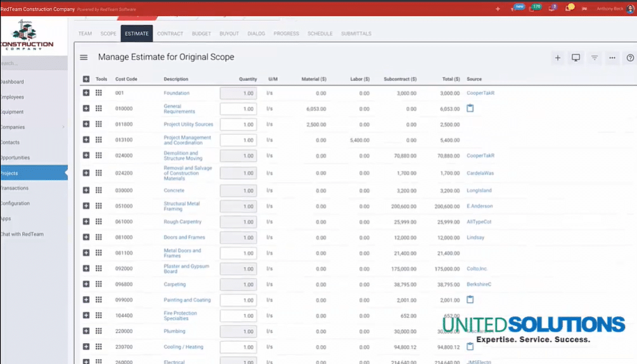Switch to the BUYOUT tab
Screen dimensions: 637x364
229,34
